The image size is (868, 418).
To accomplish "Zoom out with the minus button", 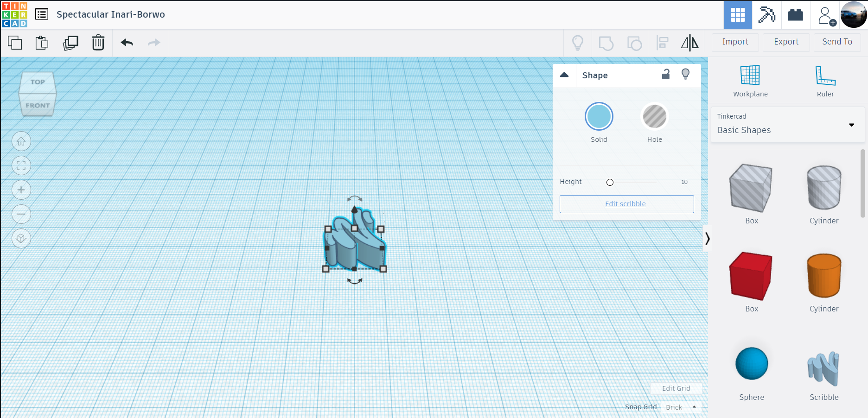I will tap(21, 214).
